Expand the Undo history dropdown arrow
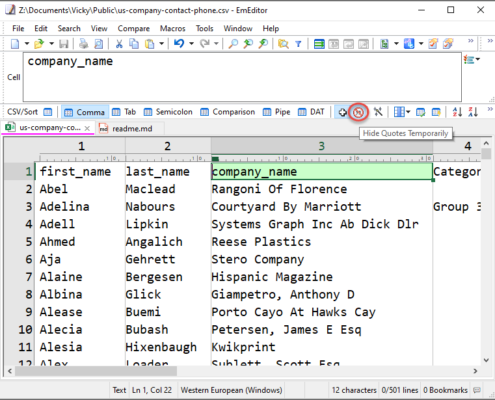This screenshot has height=400, width=495. 191,44
